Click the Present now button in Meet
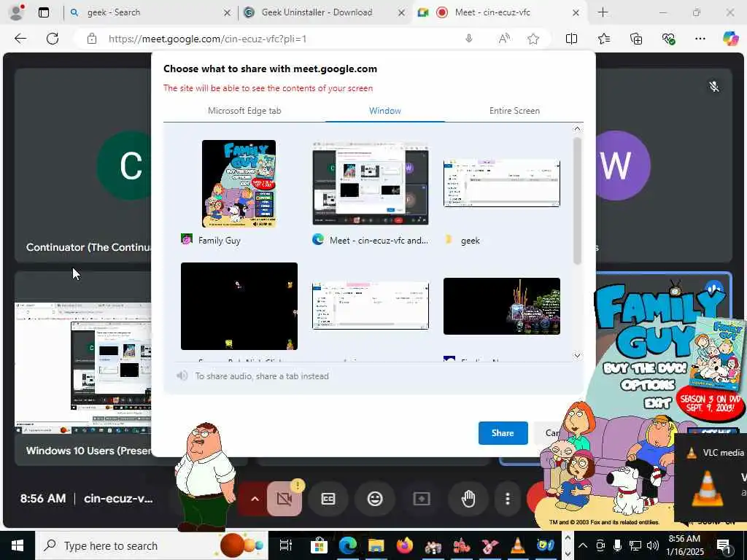This screenshot has height=560, width=747. (422, 499)
